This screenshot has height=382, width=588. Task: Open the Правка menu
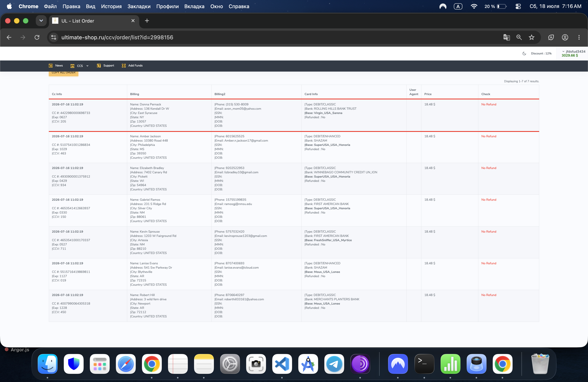[x=71, y=6]
